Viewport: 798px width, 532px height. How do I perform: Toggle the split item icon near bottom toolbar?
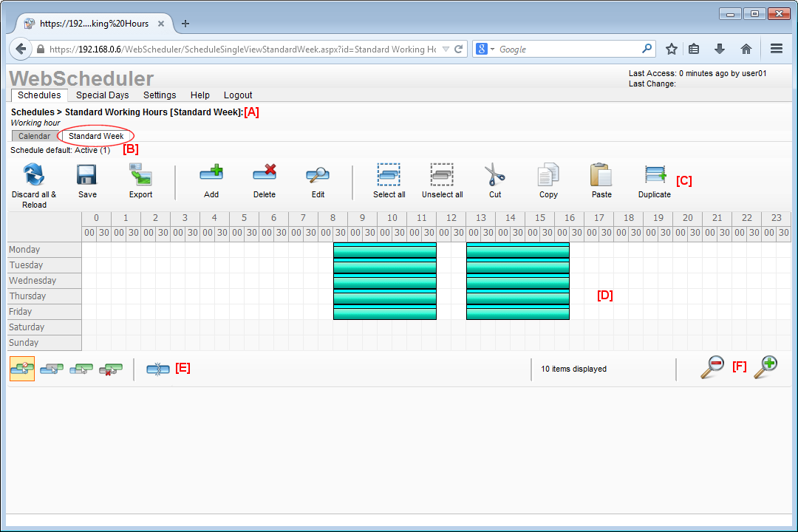point(158,369)
